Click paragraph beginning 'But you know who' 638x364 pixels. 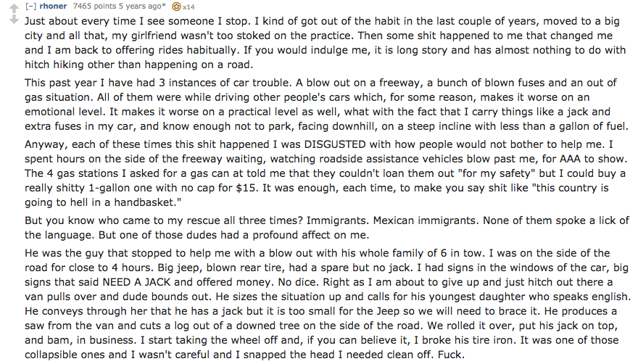[327, 228]
